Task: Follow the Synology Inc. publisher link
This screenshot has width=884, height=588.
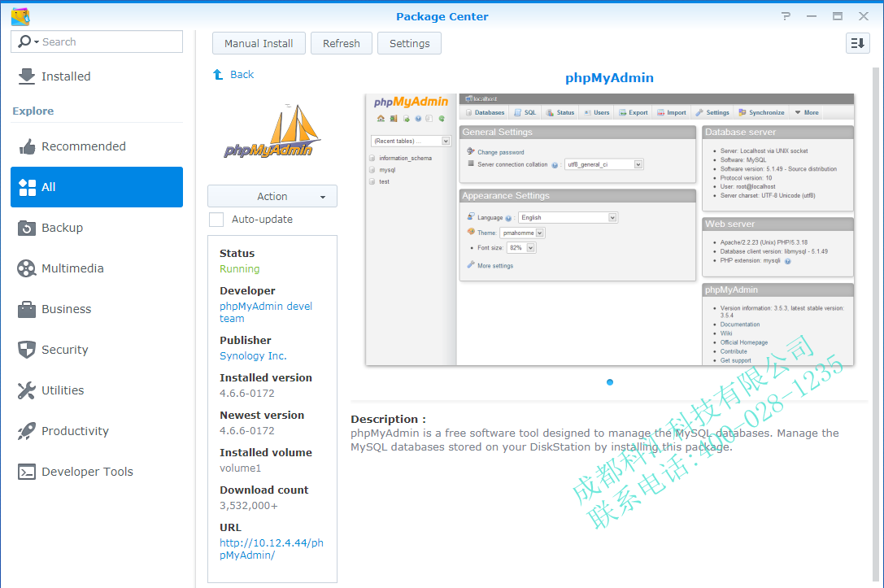Action: (x=253, y=355)
